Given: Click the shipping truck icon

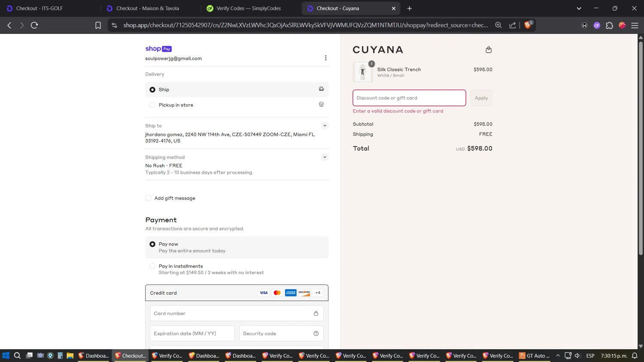Looking at the screenshot, I should tap(321, 89).
